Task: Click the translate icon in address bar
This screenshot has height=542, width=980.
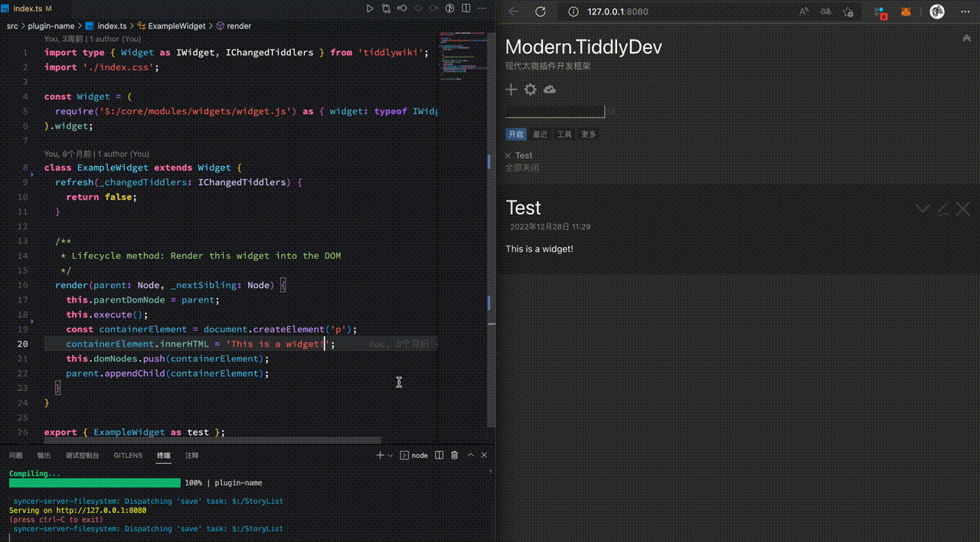Action: [x=826, y=11]
